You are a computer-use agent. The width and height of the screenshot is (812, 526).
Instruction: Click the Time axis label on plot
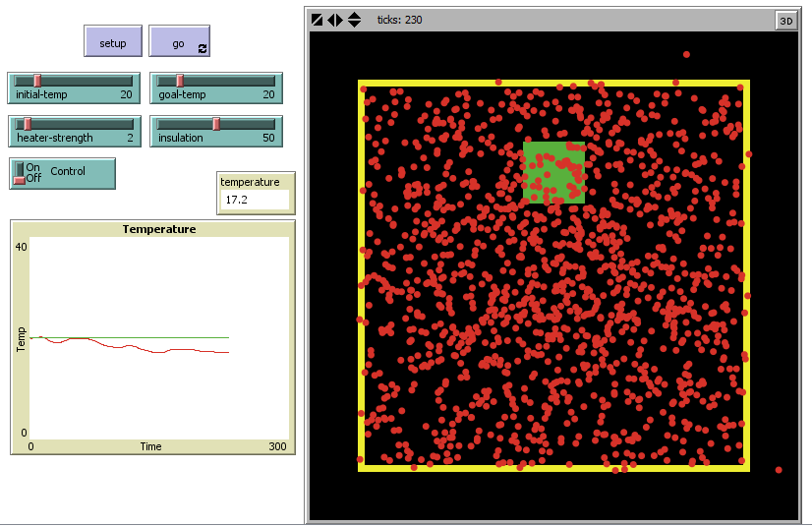(150, 446)
